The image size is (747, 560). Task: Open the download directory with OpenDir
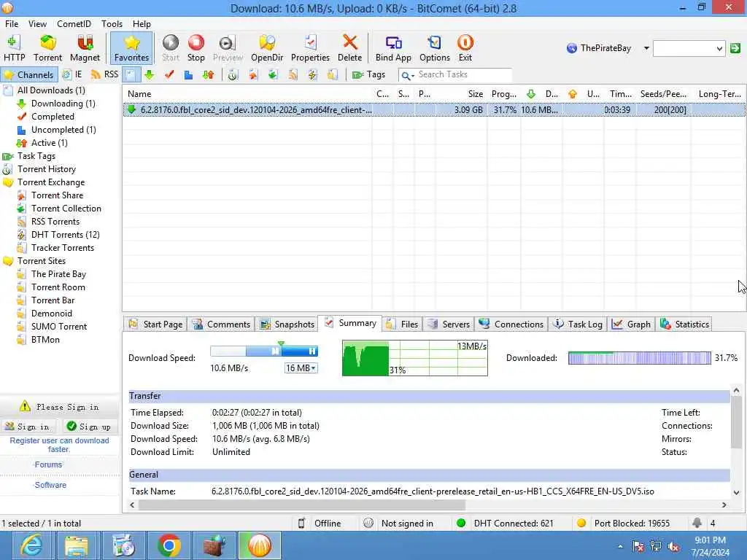click(x=267, y=48)
